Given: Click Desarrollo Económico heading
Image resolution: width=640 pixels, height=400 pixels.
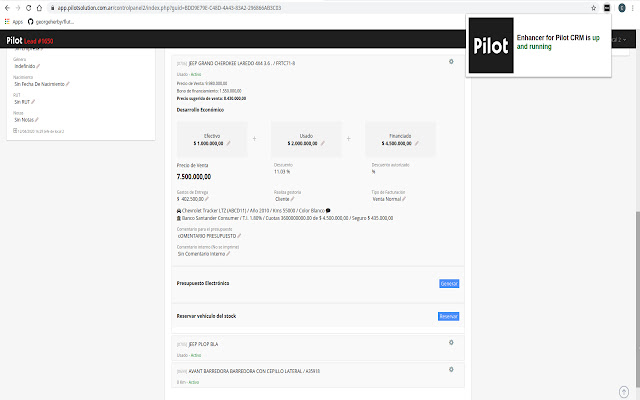Looking at the screenshot, I should 200,110.
